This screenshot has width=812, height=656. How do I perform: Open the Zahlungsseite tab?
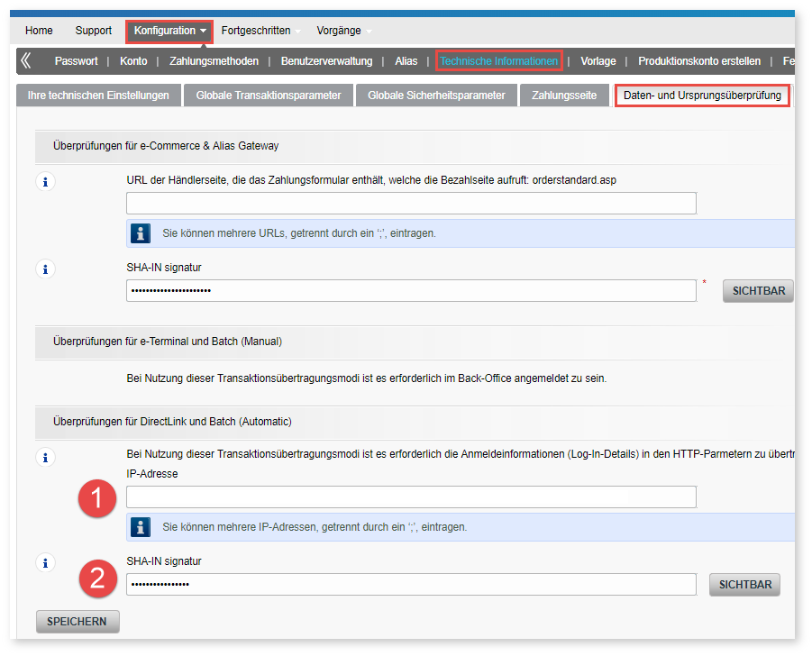(564, 96)
